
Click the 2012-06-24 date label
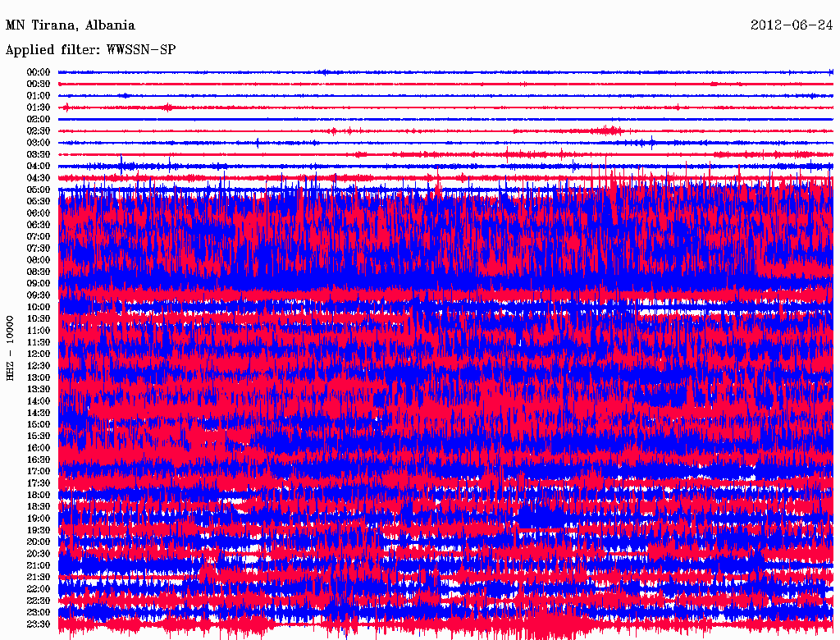coord(792,25)
